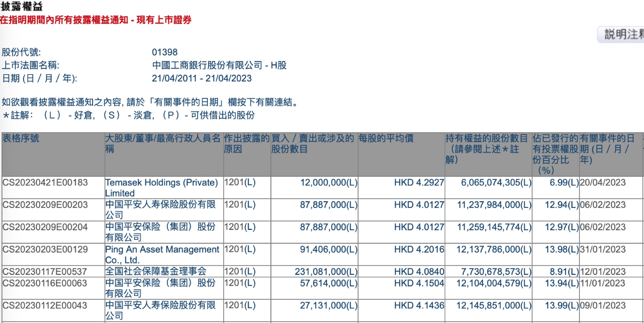Click the 12,000,000(L) shares figure
Screen dimensions: 644x323
tap(329, 182)
